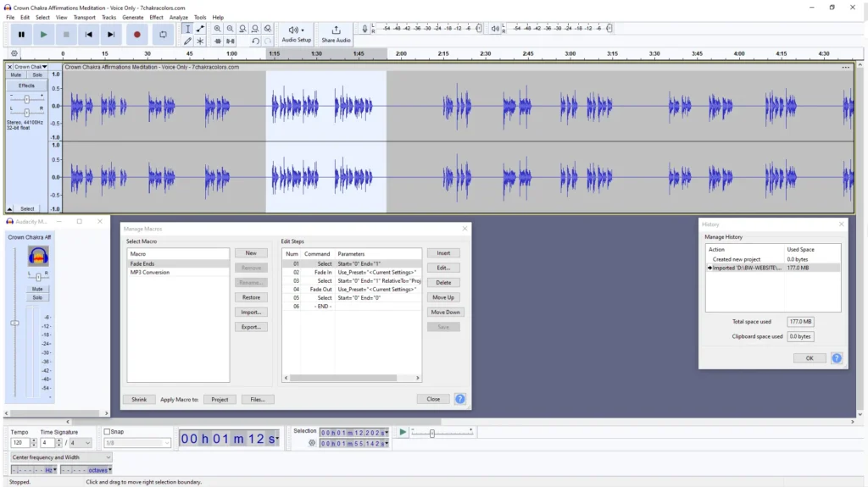The width and height of the screenshot is (868, 487).
Task: Click the Undo arrow icon
Action: click(255, 41)
